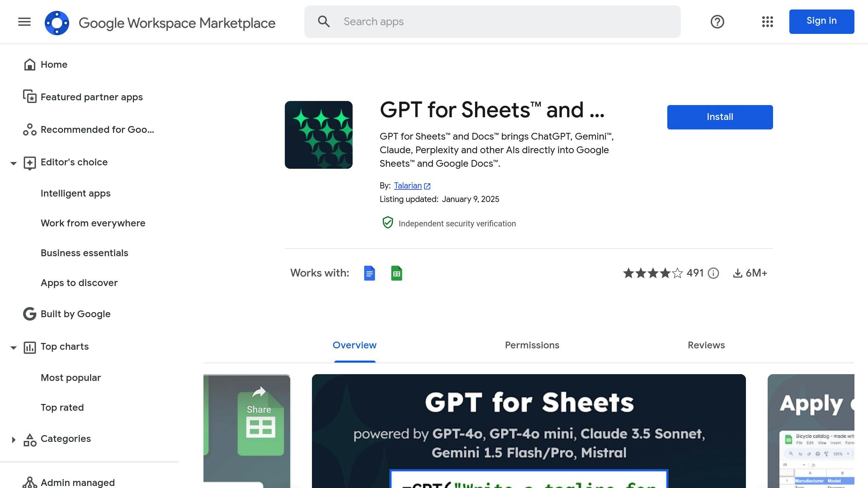Click the Built by Google G icon
The image size is (868, 488).
coord(29,314)
